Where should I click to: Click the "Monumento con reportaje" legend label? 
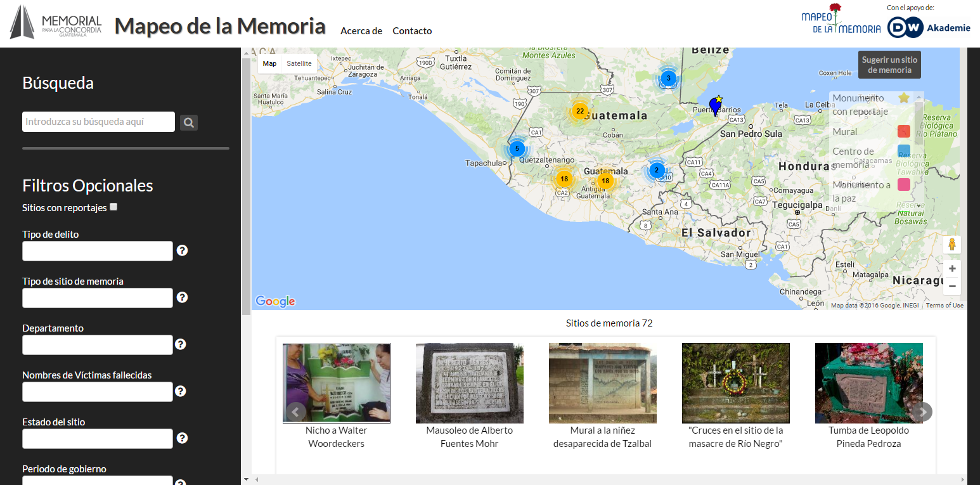pyautogui.click(x=860, y=105)
